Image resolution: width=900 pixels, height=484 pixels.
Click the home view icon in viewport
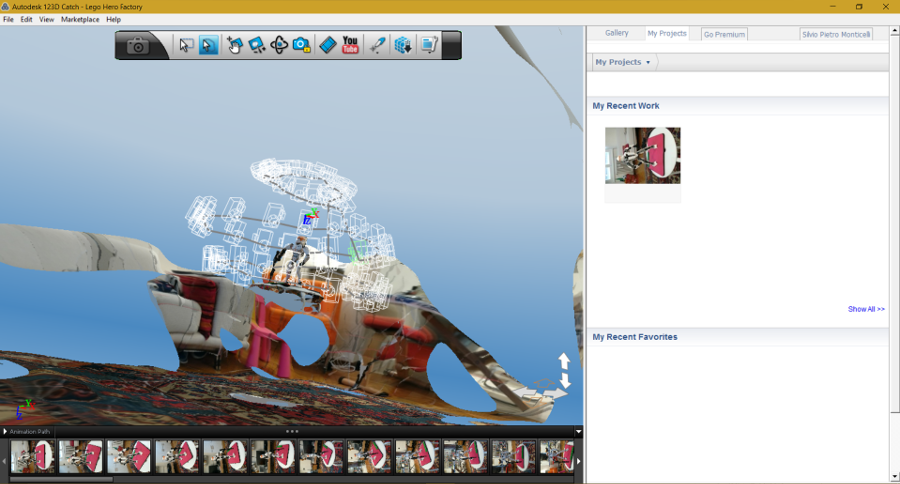pyautogui.click(x=544, y=382)
